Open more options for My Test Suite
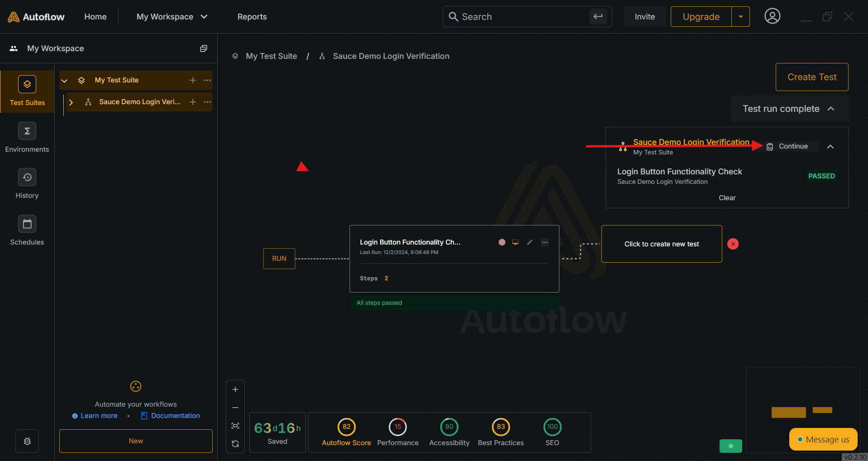 click(x=207, y=80)
